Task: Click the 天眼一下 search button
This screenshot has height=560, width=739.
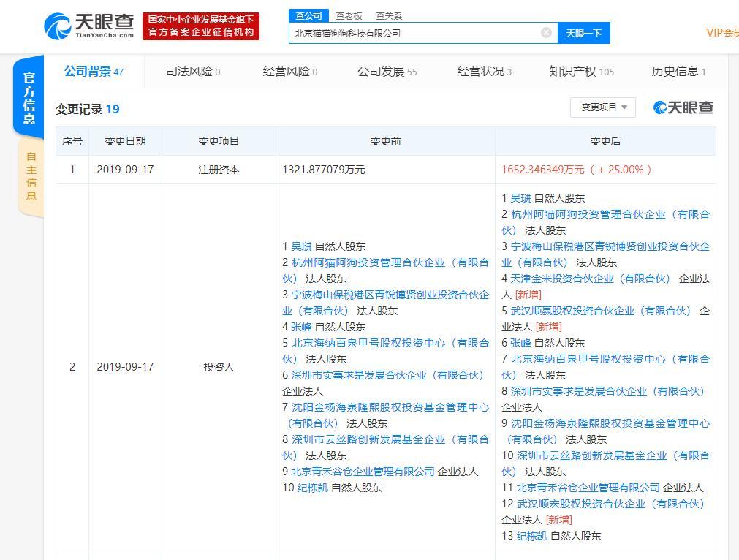Action: coord(583,33)
